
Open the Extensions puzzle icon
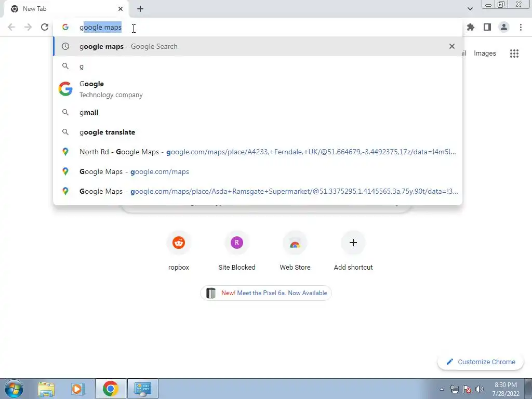click(x=471, y=27)
